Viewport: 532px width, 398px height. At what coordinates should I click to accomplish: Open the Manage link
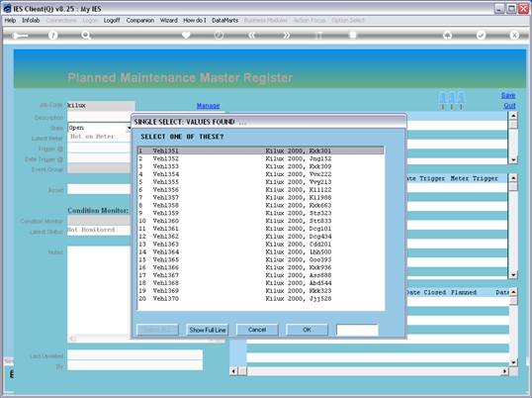[x=209, y=106]
